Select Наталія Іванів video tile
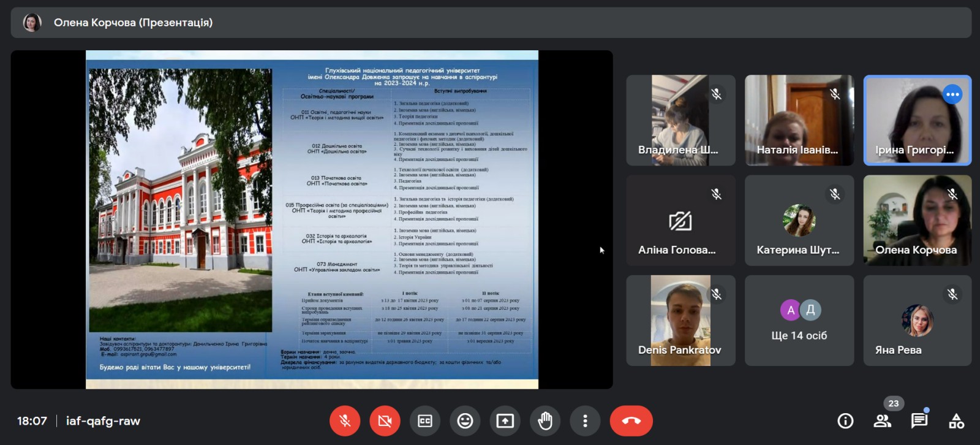This screenshot has width=980, height=445. coord(799,120)
